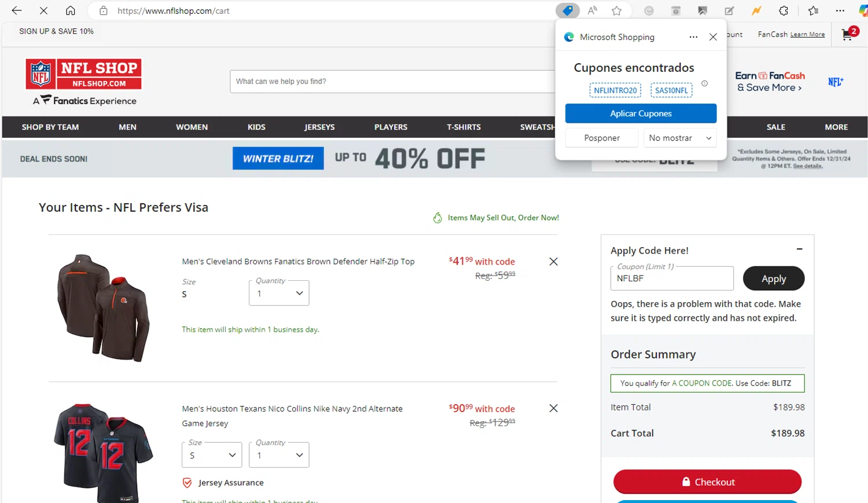Open Nico Collins Game Jersey product link

(x=292, y=416)
